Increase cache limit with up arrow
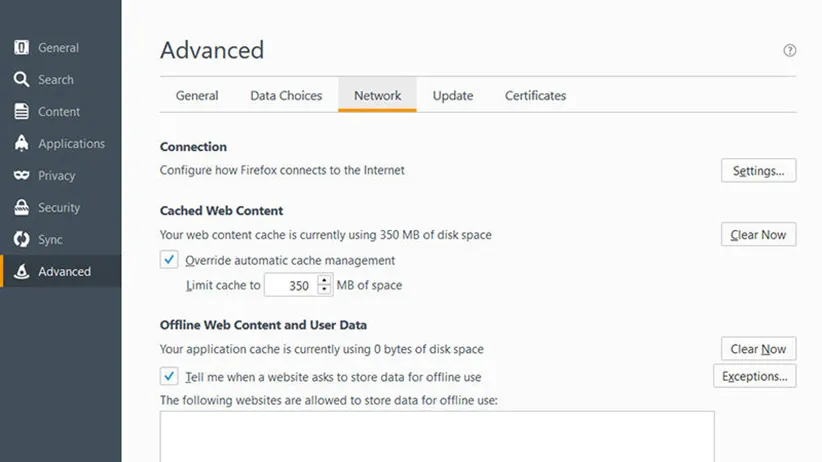 point(324,280)
